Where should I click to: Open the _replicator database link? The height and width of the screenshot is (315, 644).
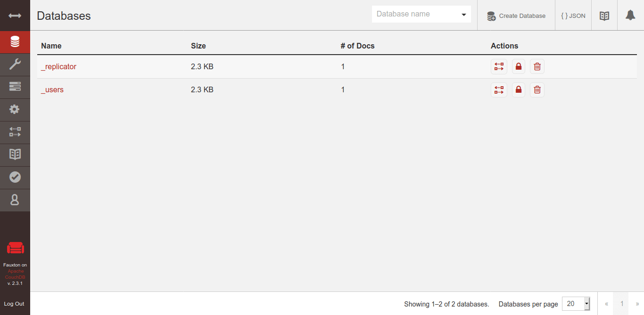point(58,67)
